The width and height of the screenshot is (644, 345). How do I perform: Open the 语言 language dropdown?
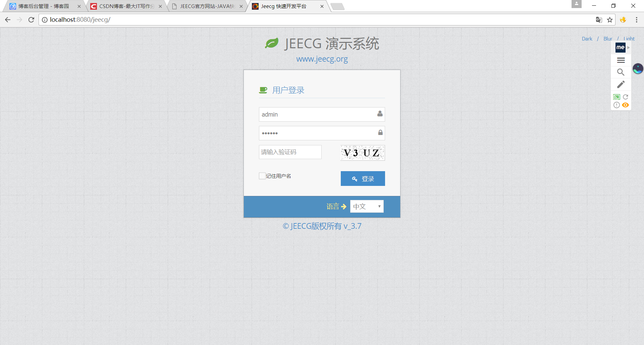[367, 206]
